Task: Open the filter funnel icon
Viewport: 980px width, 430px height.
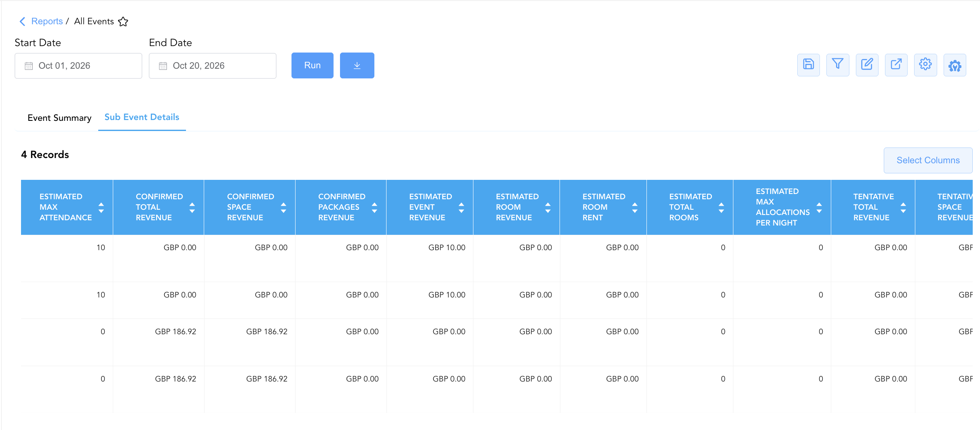Action: tap(838, 65)
